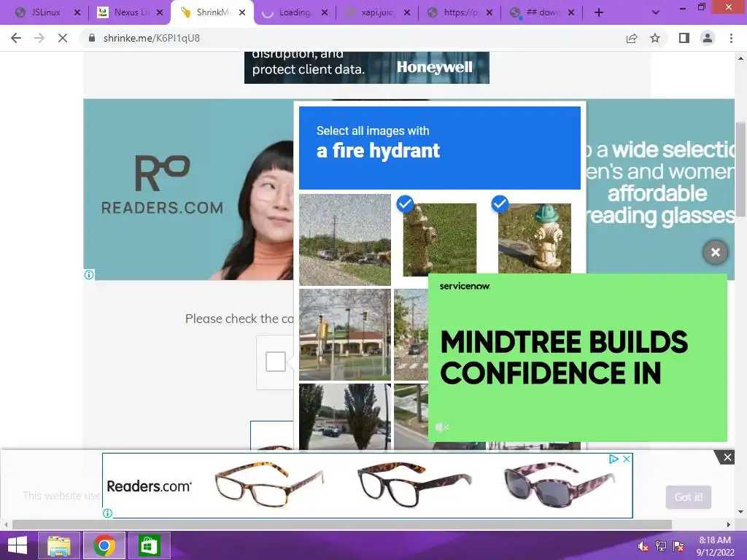Viewport: 747px width, 560px height.
Task: Close the Nexus tab
Action: pyautogui.click(x=160, y=13)
